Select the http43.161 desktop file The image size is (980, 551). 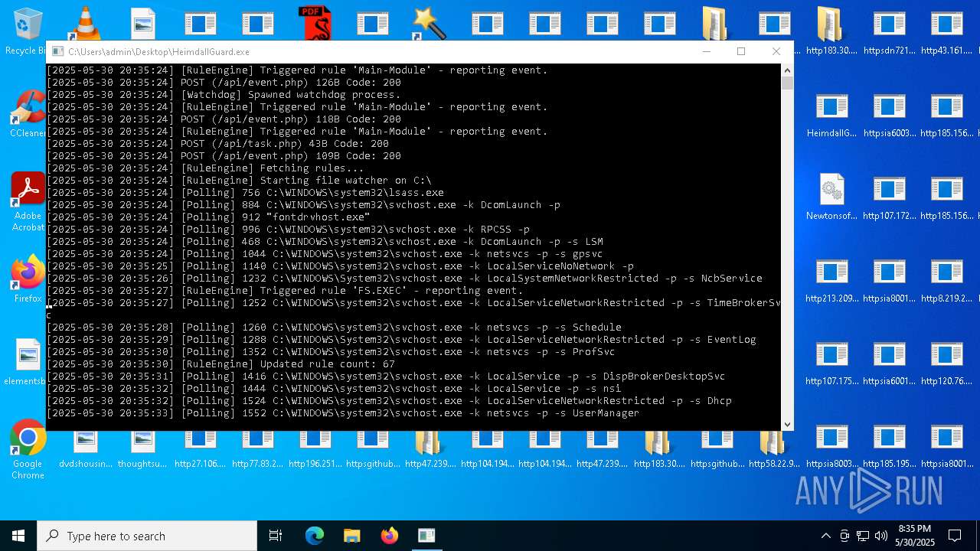[946, 34]
